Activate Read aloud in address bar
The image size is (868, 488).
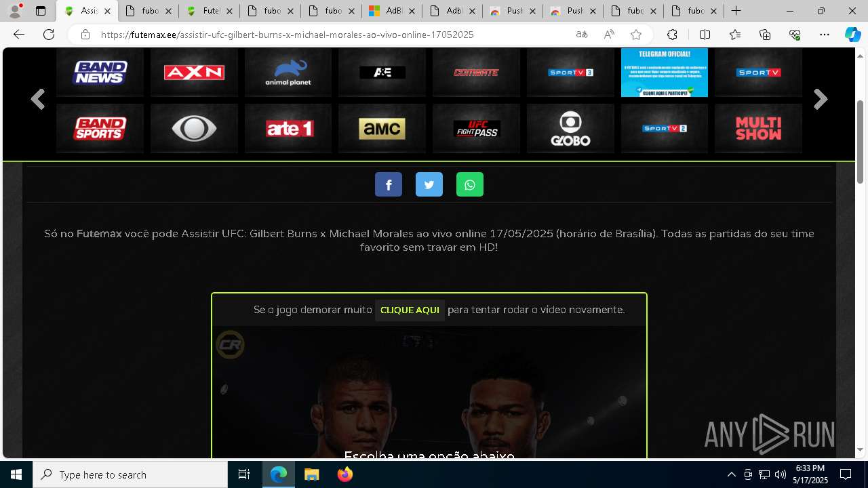tap(609, 35)
